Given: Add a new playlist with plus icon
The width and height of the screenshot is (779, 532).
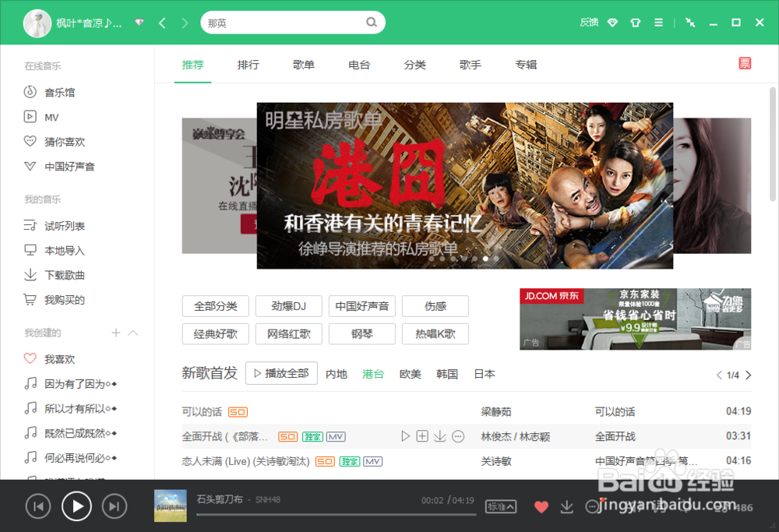Looking at the screenshot, I should pyautogui.click(x=116, y=333).
